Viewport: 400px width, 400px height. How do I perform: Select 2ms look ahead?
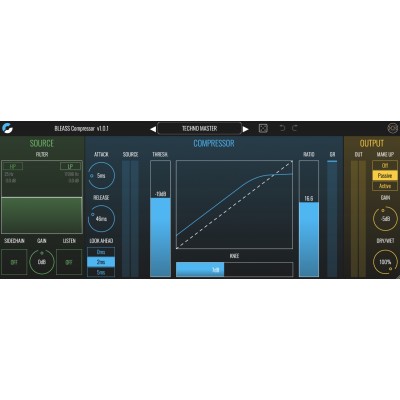coord(101,262)
